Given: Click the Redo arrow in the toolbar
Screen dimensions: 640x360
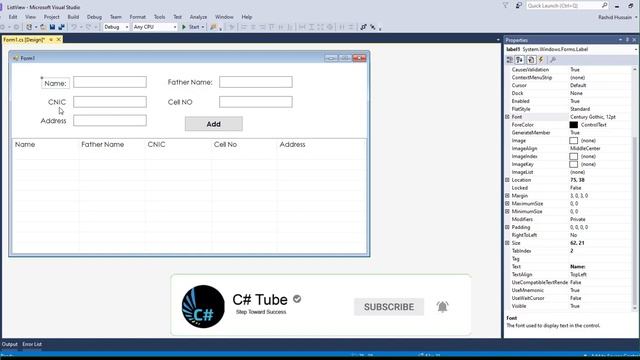Looking at the screenshot, I should point(89,27).
